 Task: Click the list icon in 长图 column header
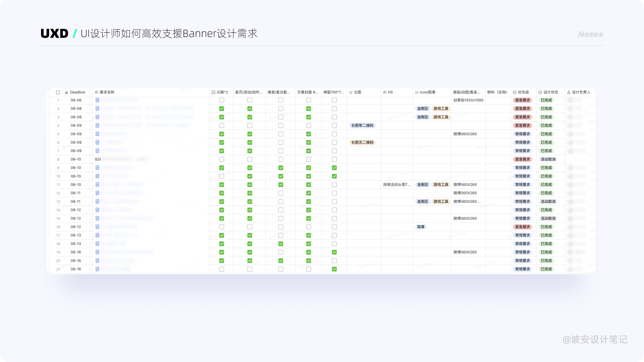(x=351, y=93)
